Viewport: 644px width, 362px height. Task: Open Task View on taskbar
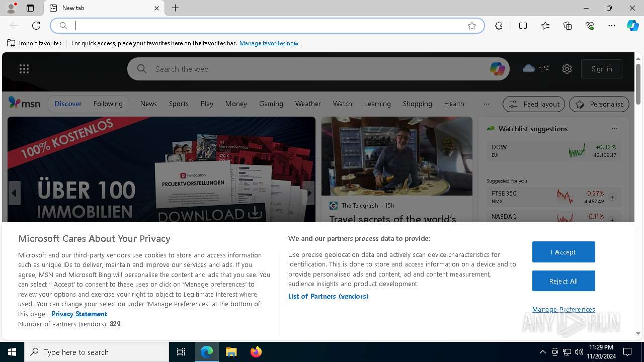[181, 352]
